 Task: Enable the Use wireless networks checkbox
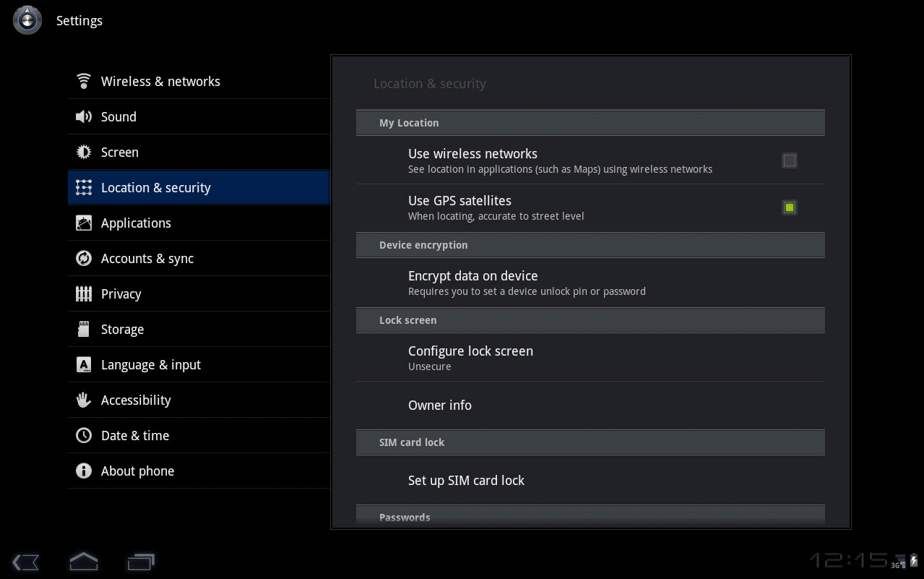point(789,160)
